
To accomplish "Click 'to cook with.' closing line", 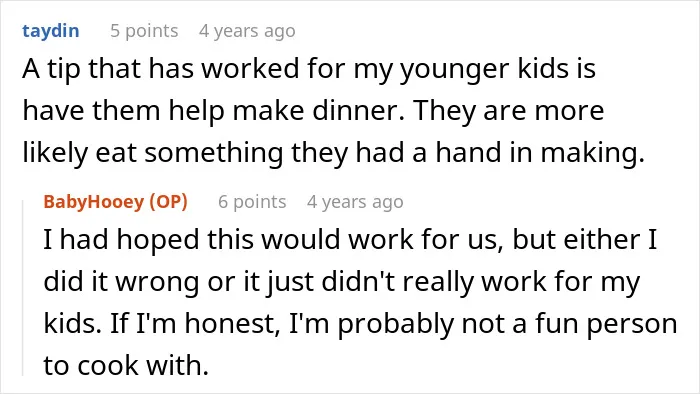I will click(126, 365).
